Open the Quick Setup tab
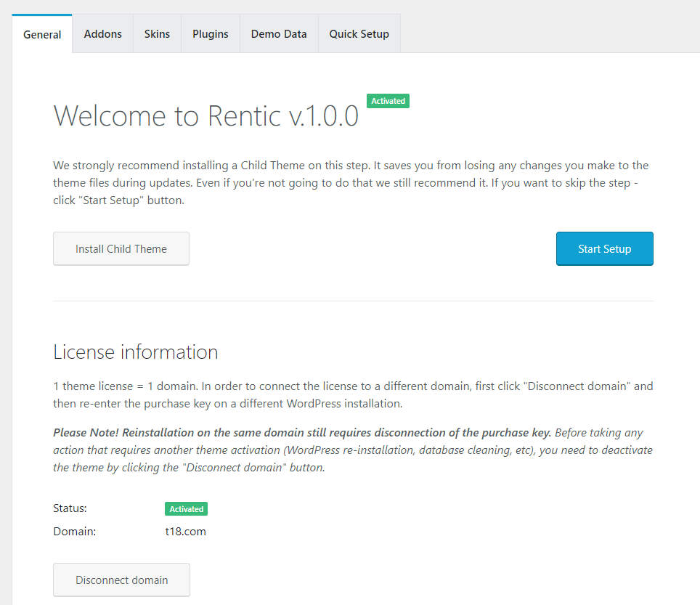This screenshot has width=700, height=605. point(359,34)
